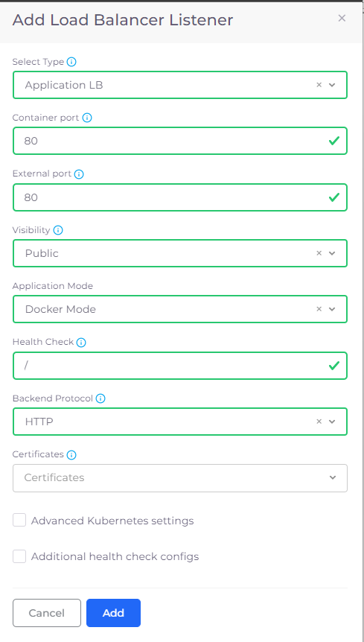Click the info icon beside Certificates
The height and width of the screenshot is (642, 364).
[71, 455]
